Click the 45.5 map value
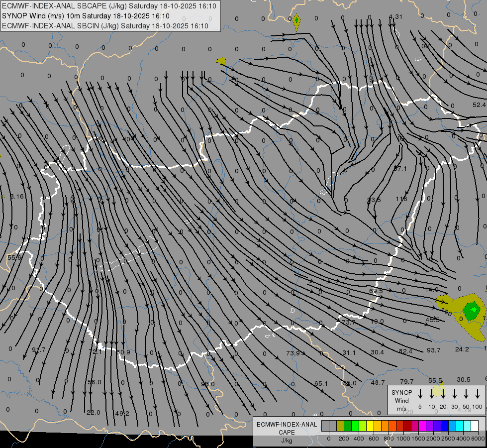487x448 pixels. pyautogui.click(x=433, y=320)
